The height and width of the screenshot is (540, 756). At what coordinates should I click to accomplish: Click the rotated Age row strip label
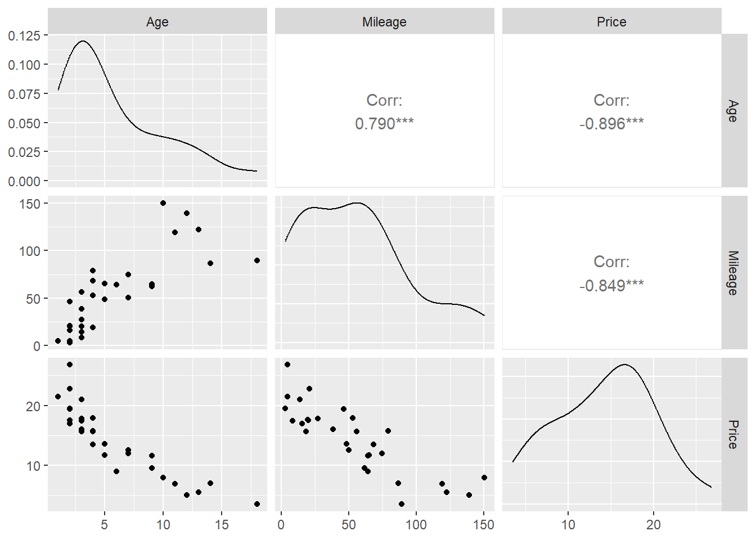point(732,111)
